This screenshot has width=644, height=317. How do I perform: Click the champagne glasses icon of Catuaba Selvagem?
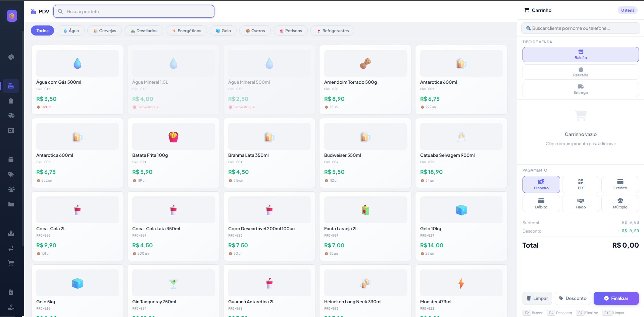(x=461, y=137)
